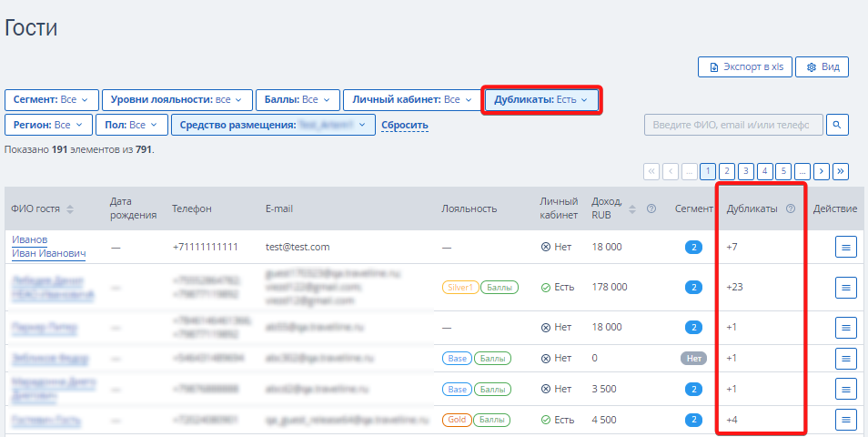This screenshot has height=437, width=868.
Task: Switch to page 3 in pagination
Action: pyautogui.click(x=746, y=172)
